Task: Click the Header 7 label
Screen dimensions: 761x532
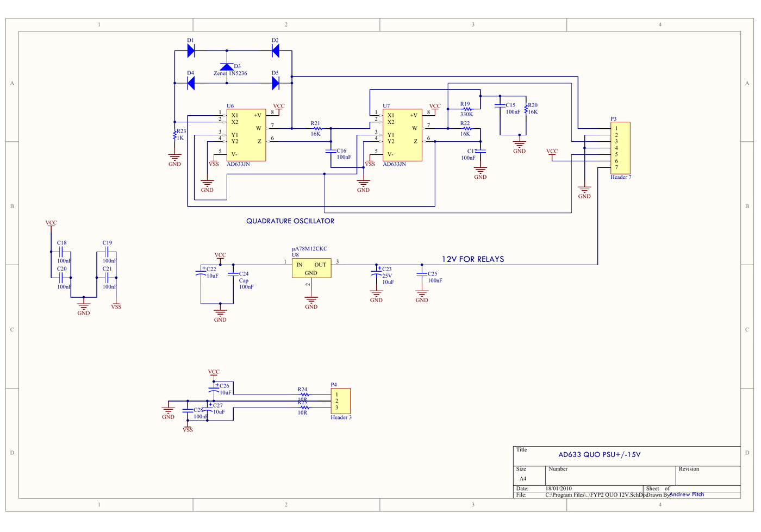Action: click(x=621, y=177)
